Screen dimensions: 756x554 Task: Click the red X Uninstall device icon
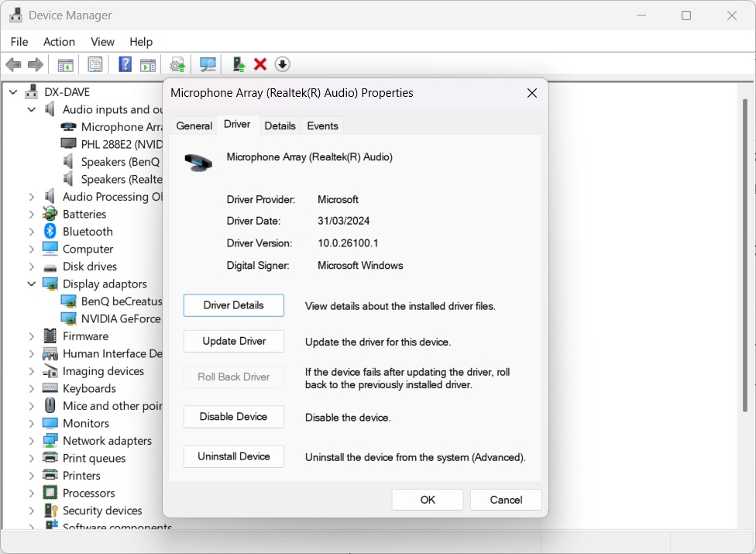pos(260,64)
